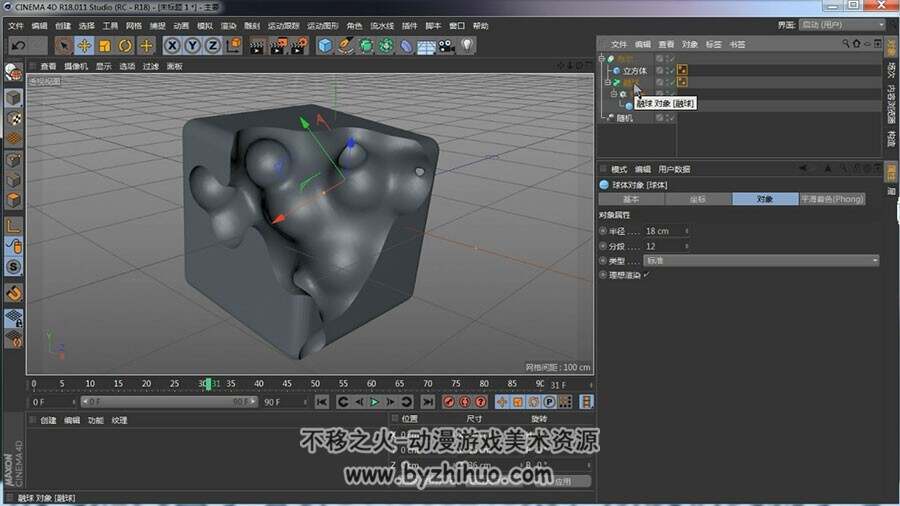Click the 半径 value field
The image size is (900, 506).
pos(664,231)
